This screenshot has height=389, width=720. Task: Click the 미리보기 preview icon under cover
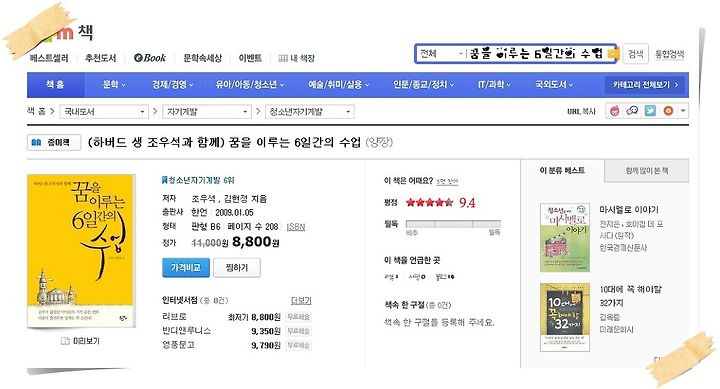(80, 341)
